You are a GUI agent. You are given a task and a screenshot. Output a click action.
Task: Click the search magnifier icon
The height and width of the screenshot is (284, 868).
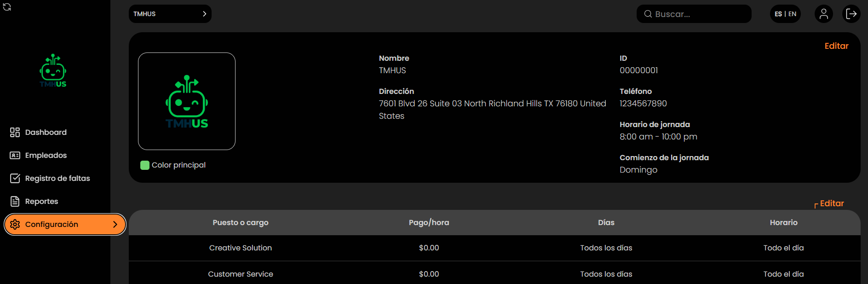pyautogui.click(x=648, y=14)
